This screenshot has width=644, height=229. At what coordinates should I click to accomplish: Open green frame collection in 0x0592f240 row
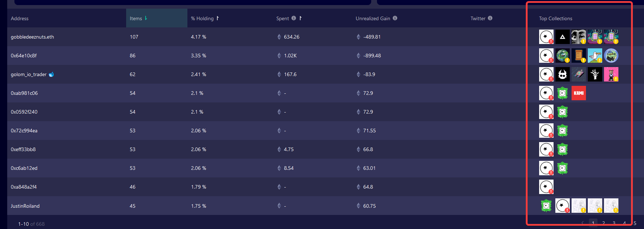(x=562, y=112)
